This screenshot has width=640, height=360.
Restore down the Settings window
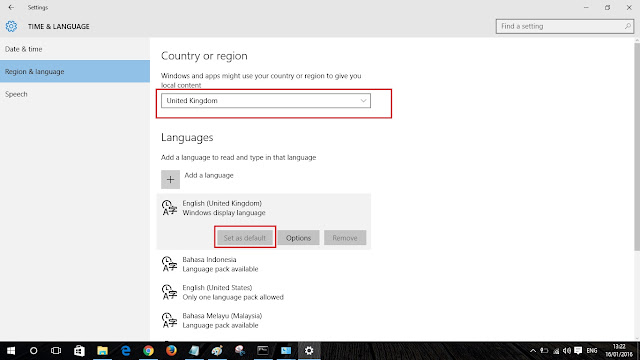(x=607, y=7)
